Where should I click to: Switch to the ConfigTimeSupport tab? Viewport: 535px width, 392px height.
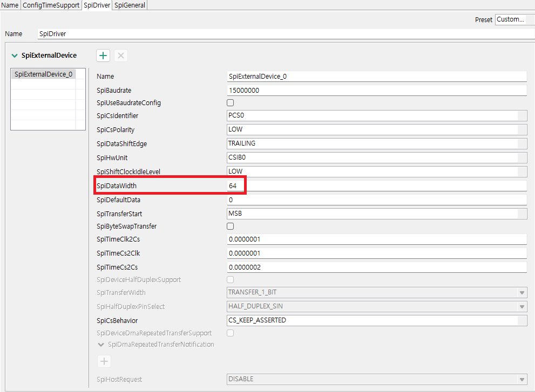point(51,5)
